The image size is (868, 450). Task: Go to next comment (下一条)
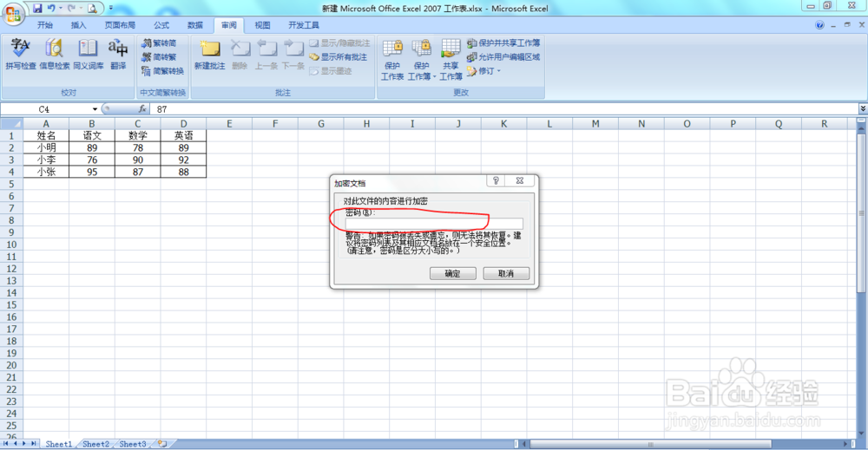pos(293,54)
